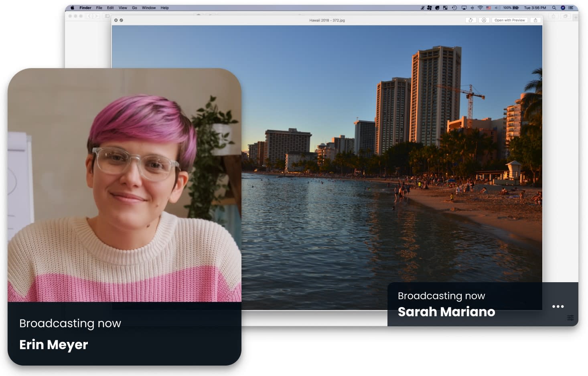588x376 pixels.
Task: Open settings sliders on Sarah Mariano's broadcast overlay
Action: point(570,318)
